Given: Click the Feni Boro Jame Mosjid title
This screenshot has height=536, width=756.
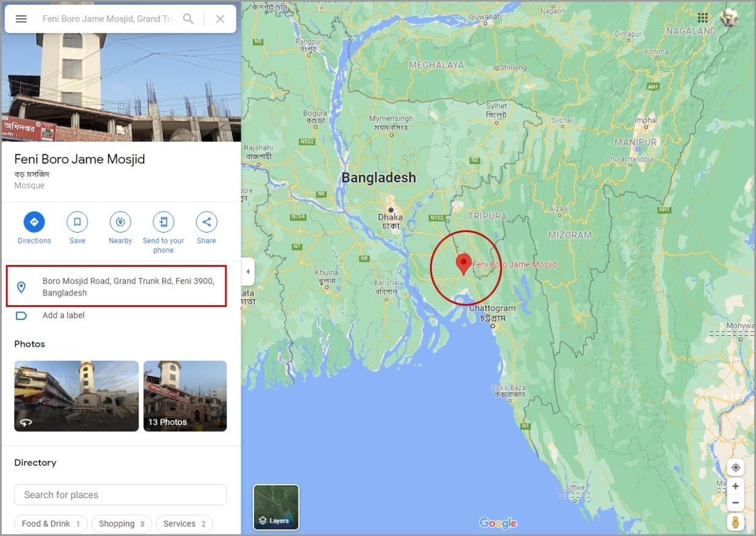Looking at the screenshot, I should pos(79,159).
